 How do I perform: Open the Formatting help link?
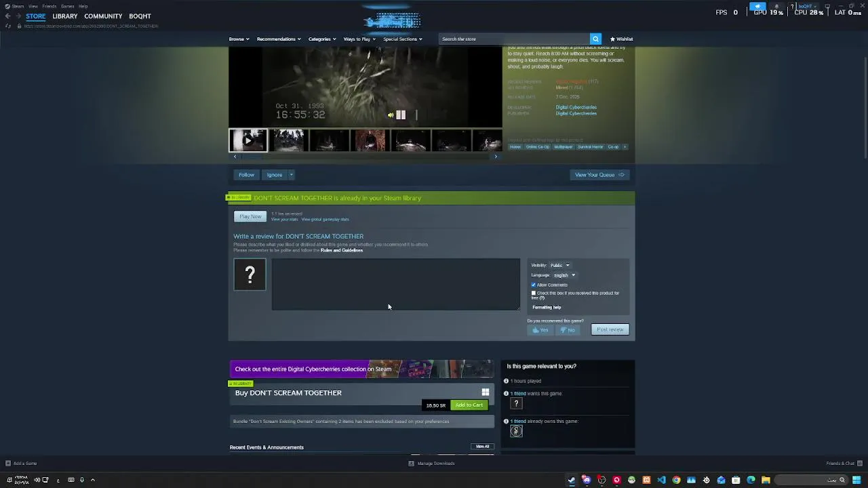click(x=547, y=307)
